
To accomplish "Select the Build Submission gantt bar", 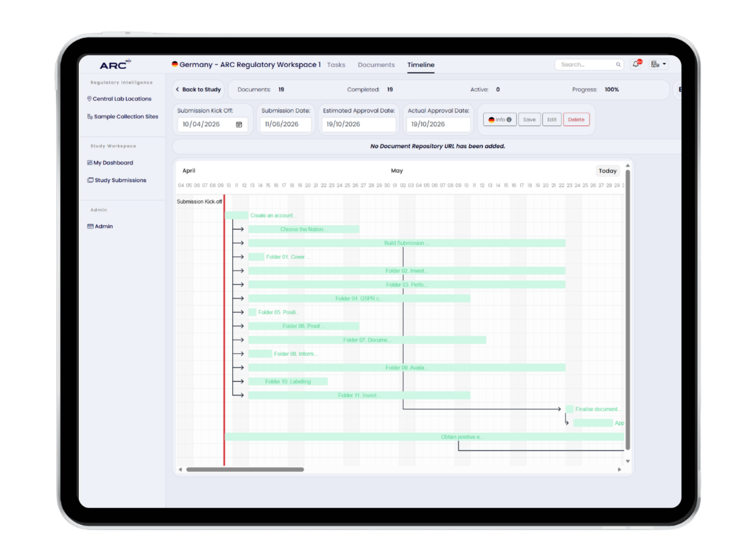I will [406, 243].
